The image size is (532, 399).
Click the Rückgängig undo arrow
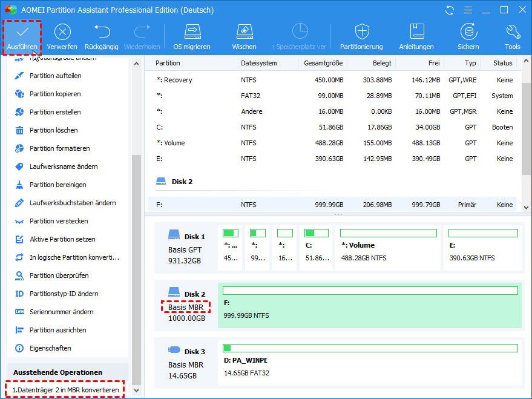[x=101, y=31]
